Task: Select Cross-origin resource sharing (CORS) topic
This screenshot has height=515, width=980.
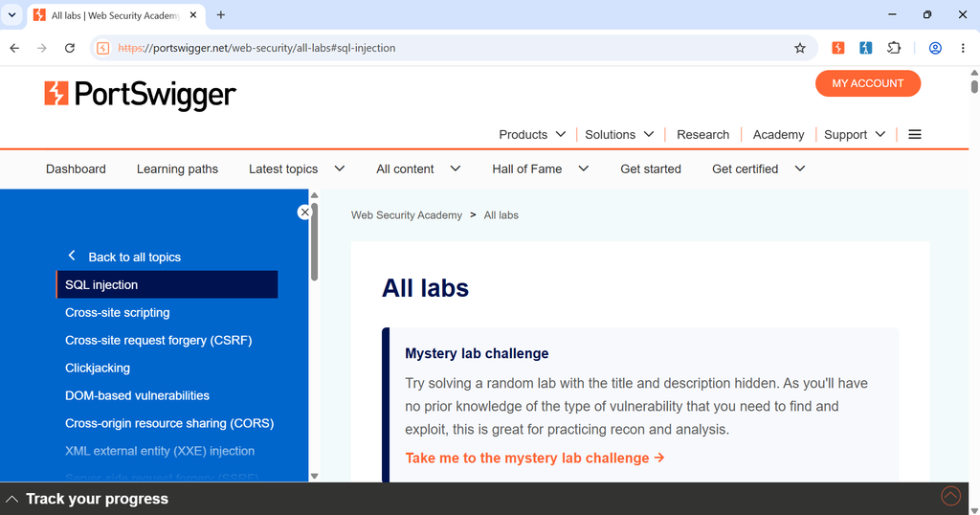Action: pyautogui.click(x=169, y=423)
